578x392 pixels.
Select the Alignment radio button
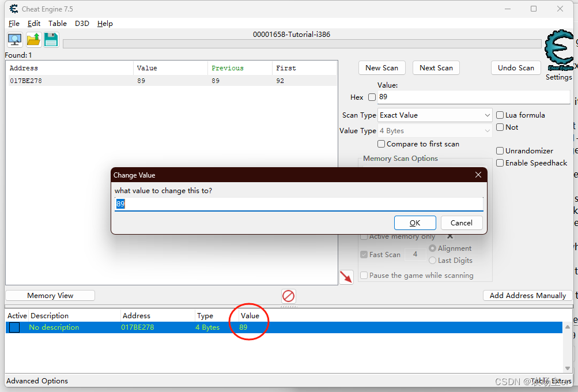[432, 248]
